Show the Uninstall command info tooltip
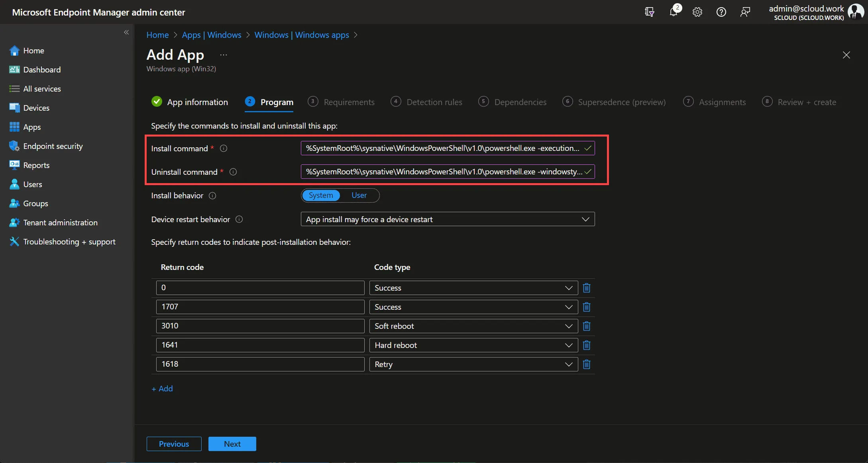The width and height of the screenshot is (868, 463). 233,172
